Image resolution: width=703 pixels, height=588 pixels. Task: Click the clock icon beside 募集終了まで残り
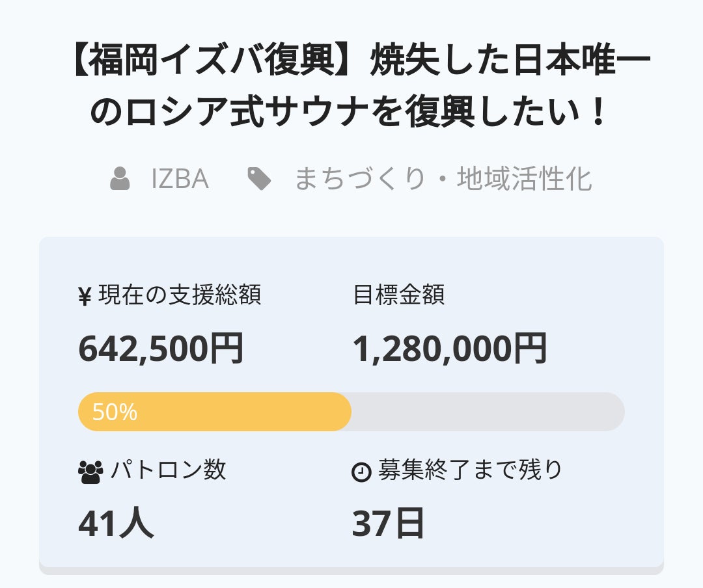click(x=361, y=472)
